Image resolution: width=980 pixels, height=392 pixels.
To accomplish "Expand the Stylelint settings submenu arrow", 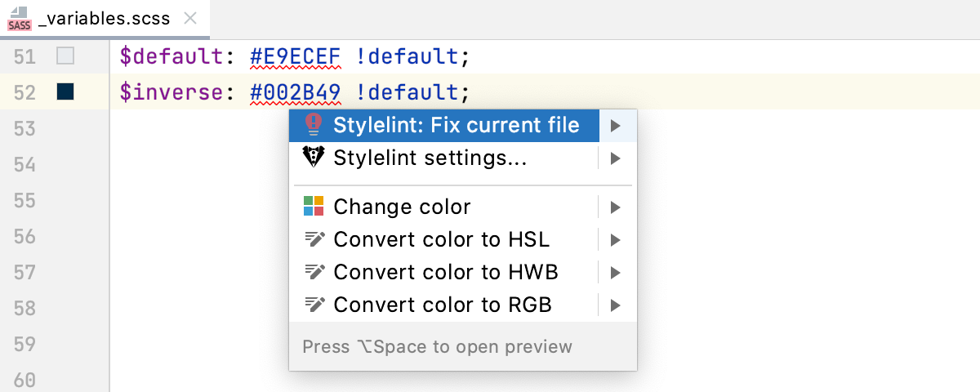I will [x=616, y=158].
